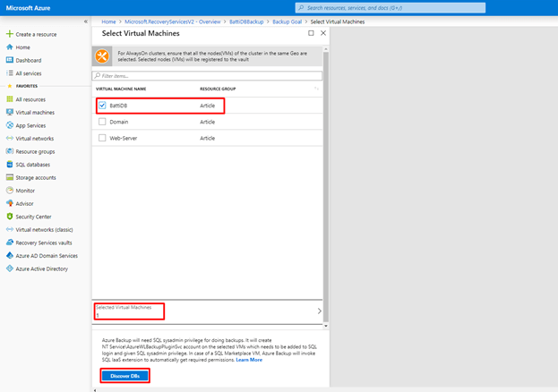Open the BattiDBBackup breadcrumb
This screenshot has height=392, width=558.
(x=246, y=21)
